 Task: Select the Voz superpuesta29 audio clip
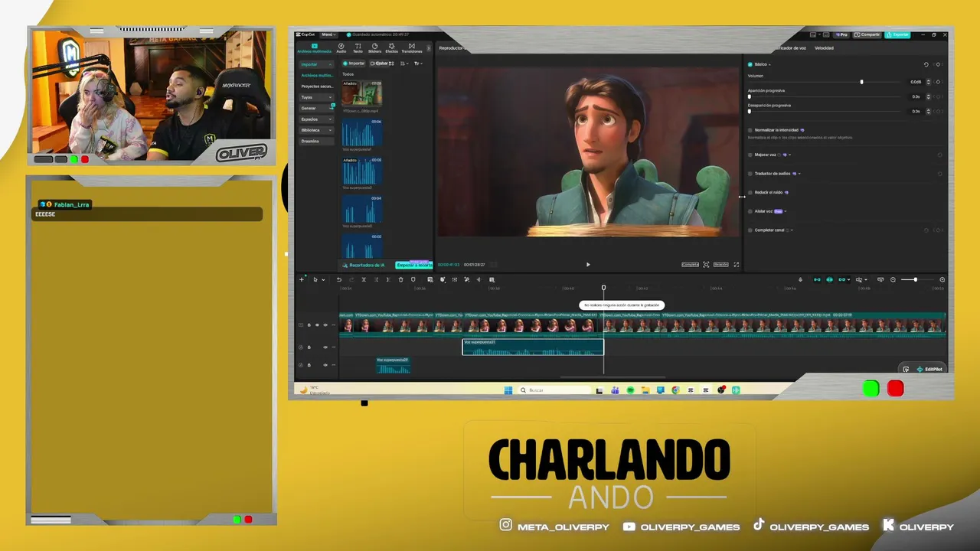pyautogui.click(x=393, y=365)
